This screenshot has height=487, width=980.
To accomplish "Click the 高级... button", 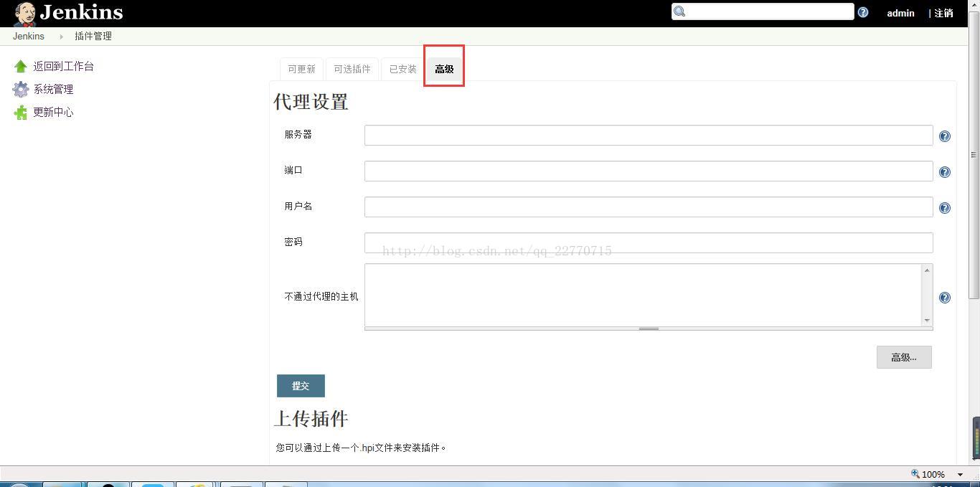I will point(904,357).
